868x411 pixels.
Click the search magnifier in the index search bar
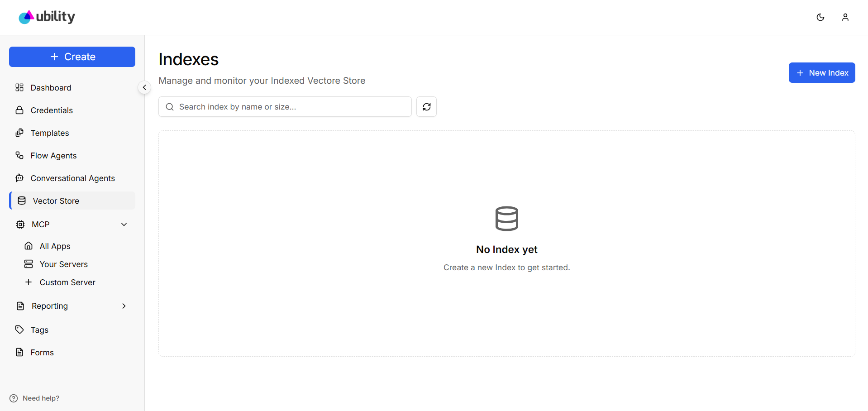[170, 106]
